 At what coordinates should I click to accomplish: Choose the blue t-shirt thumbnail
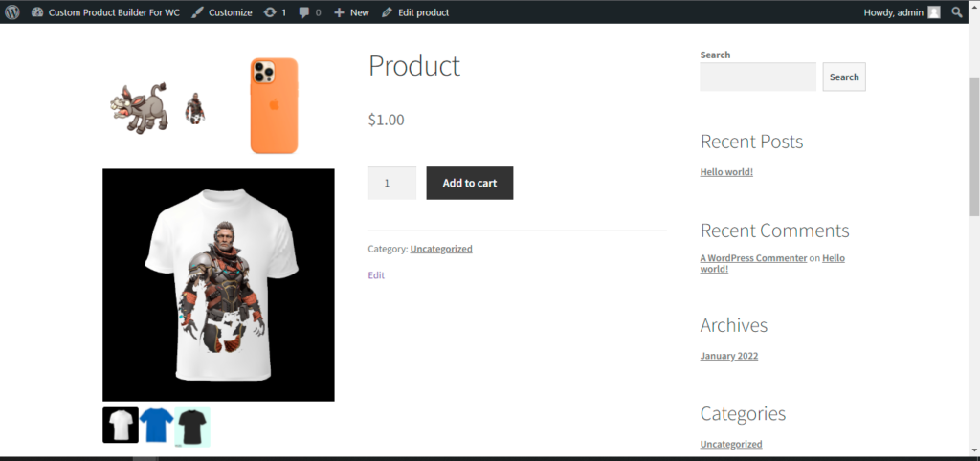(x=156, y=426)
